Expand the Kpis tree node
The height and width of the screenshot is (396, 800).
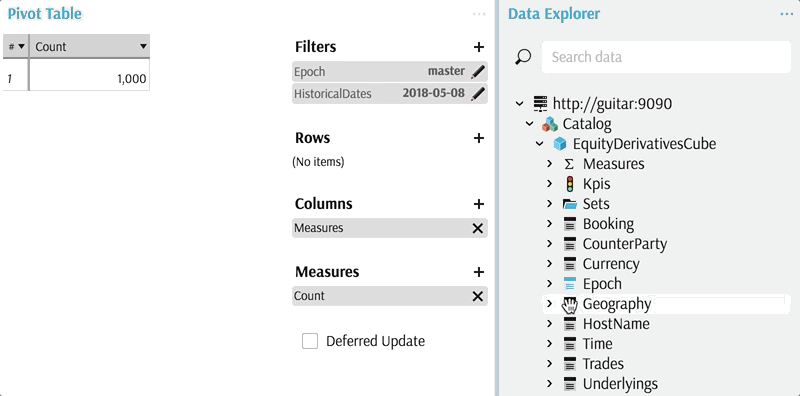click(549, 184)
